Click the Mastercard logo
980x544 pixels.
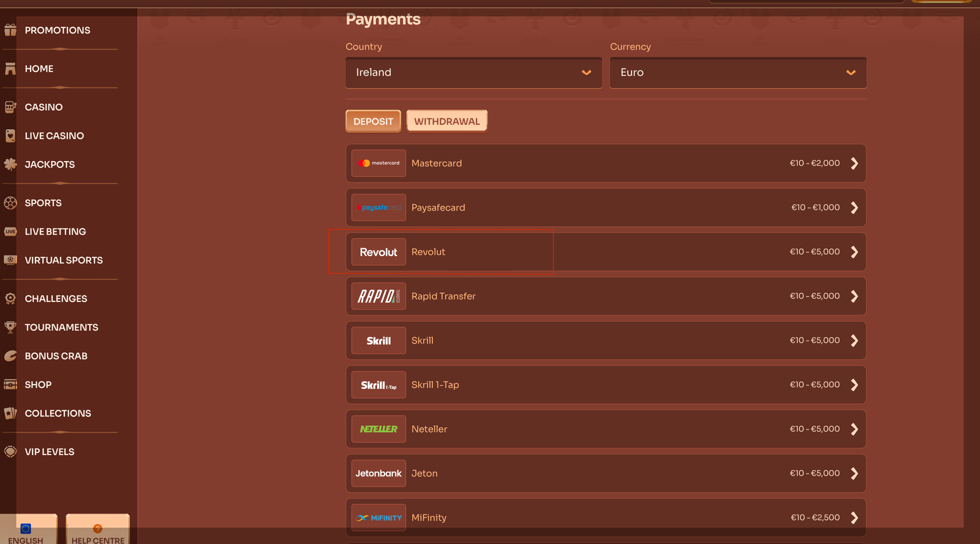[x=379, y=163]
